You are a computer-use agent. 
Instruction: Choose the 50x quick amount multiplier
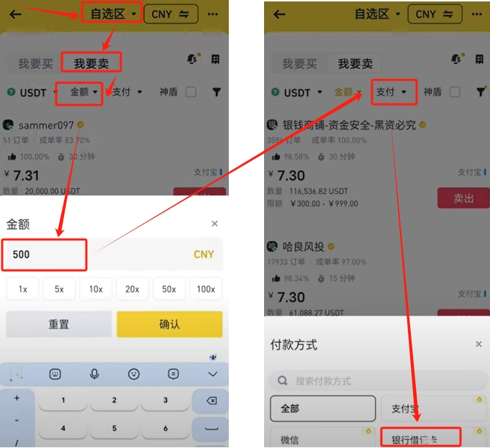169,289
